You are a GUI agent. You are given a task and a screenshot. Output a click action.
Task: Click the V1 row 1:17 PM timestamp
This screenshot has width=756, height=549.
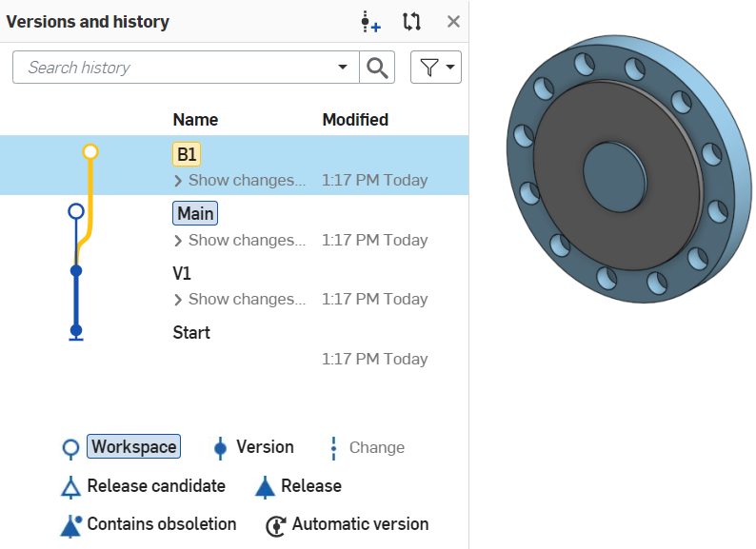(374, 300)
